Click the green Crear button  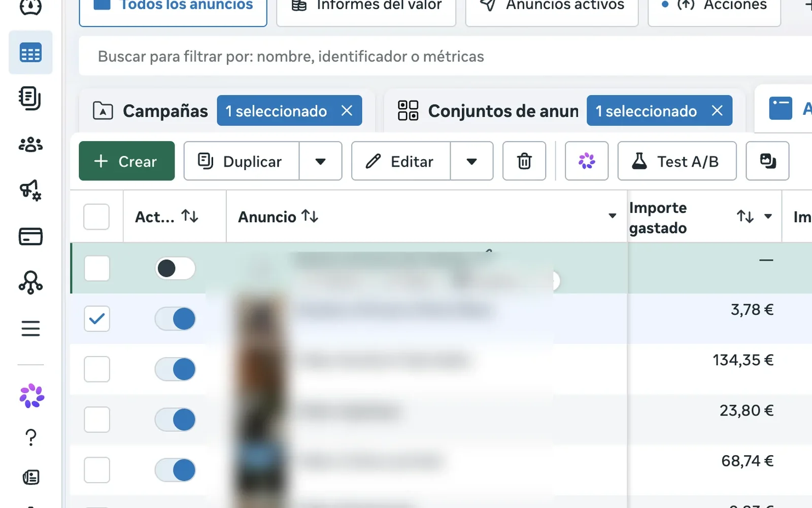point(126,161)
